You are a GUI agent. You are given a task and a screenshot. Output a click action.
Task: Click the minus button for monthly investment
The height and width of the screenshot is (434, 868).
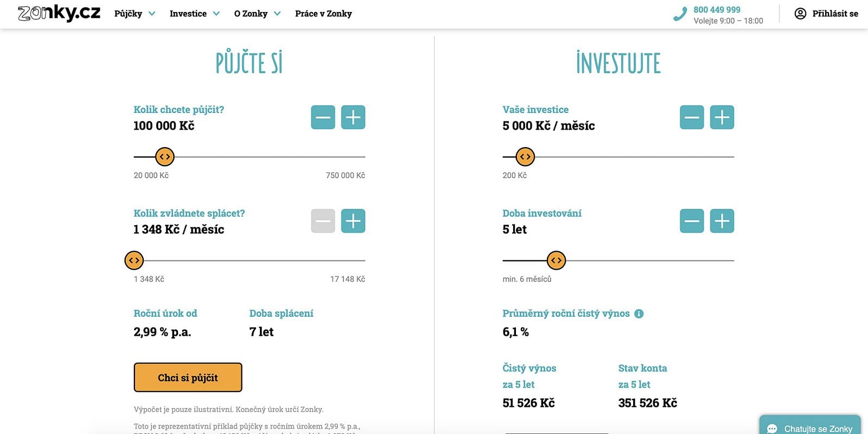(x=692, y=117)
